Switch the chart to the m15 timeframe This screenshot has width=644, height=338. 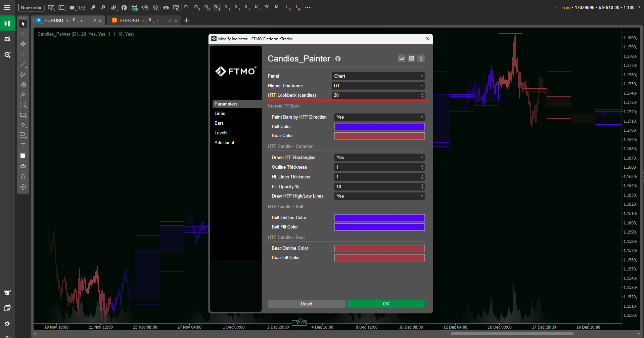pos(206,7)
